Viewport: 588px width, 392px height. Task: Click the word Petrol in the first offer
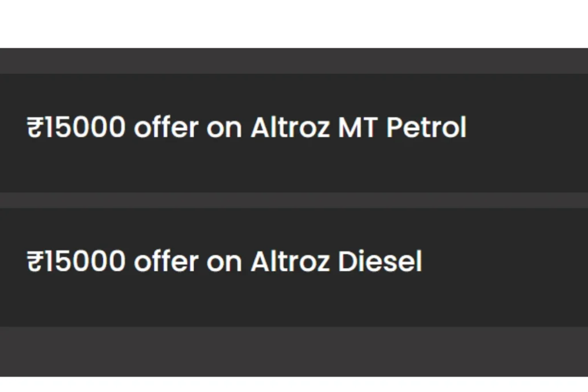click(x=427, y=127)
